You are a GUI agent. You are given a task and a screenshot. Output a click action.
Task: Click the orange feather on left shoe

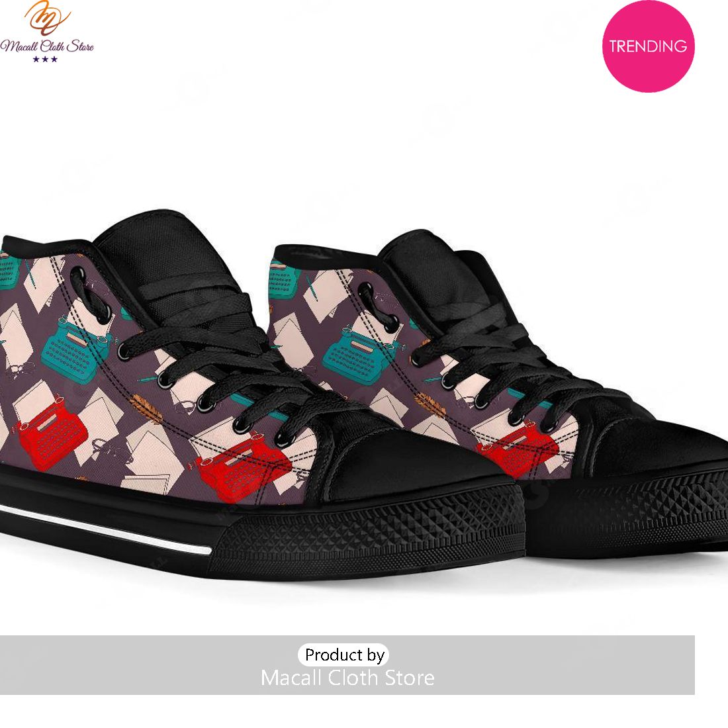146,409
